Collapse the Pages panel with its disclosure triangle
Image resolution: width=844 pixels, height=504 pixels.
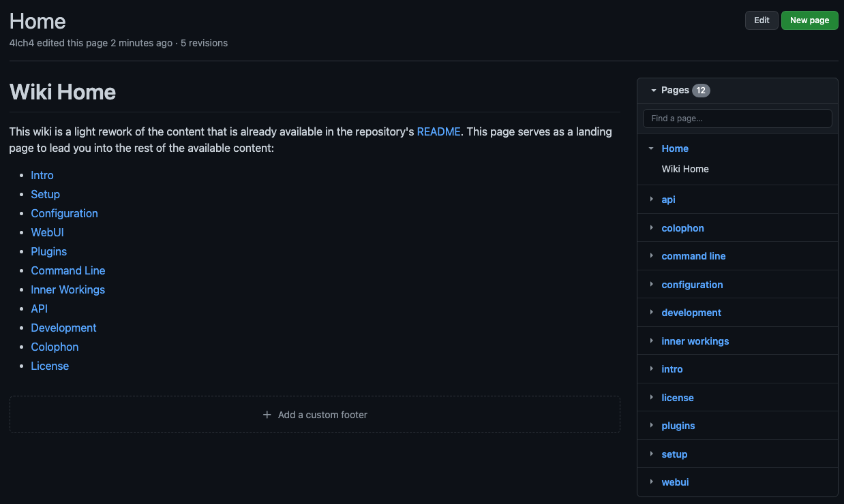click(653, 90)
